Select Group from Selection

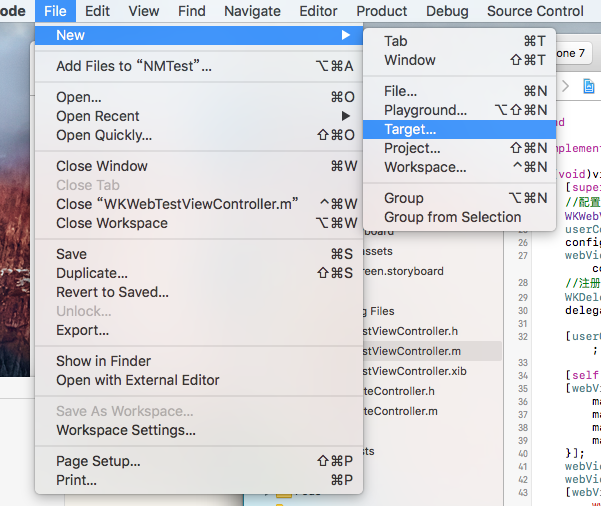(x=452, y=217)
